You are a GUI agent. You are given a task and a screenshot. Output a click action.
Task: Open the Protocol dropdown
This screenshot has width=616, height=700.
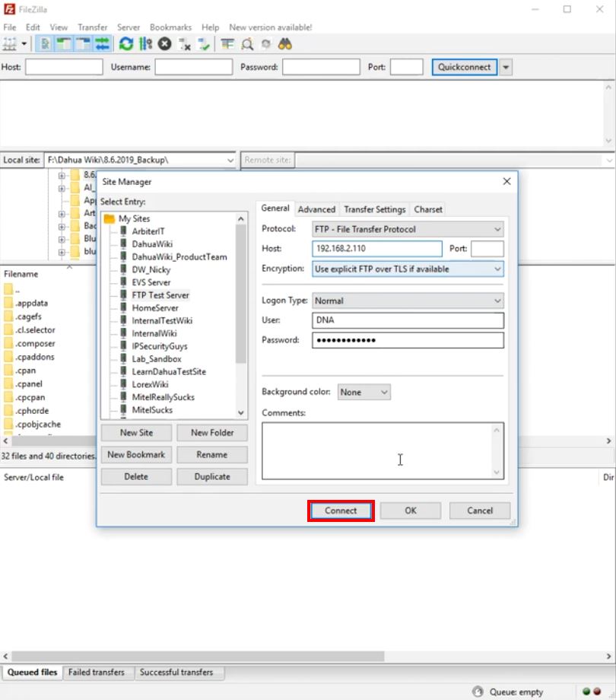coord(408,229)
